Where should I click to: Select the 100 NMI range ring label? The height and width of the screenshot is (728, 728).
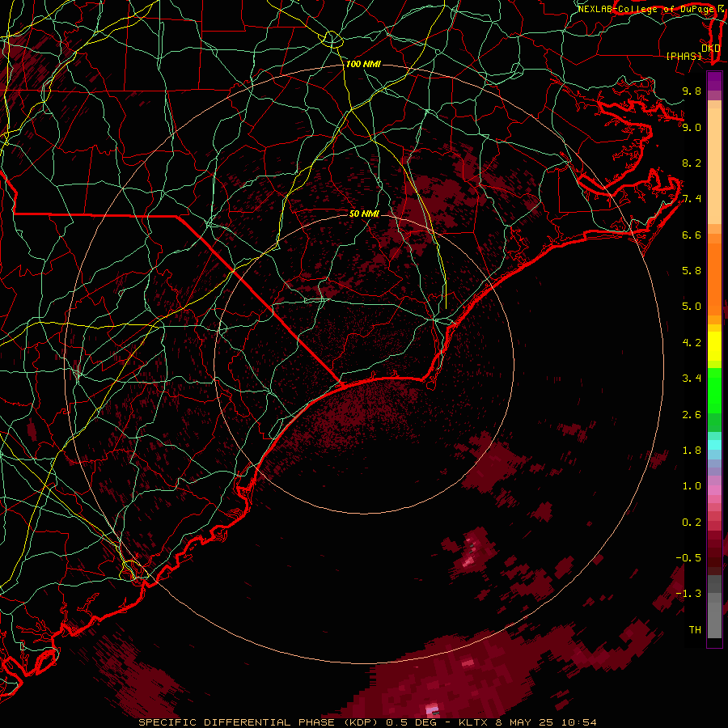363,64
